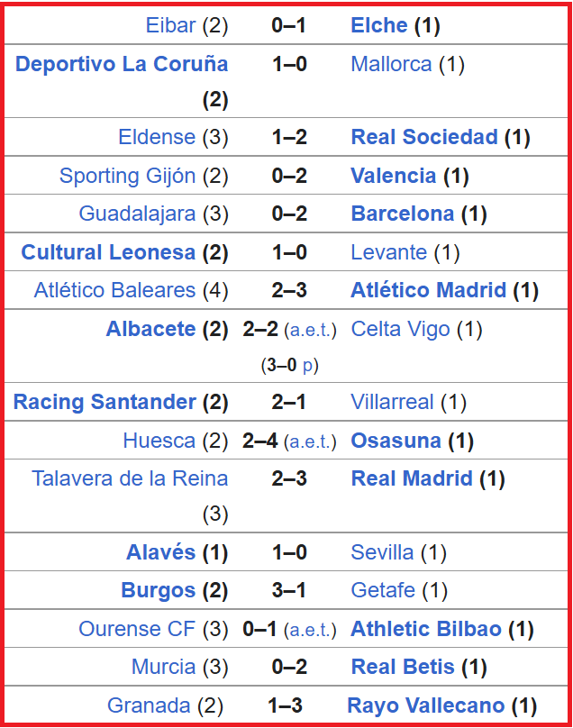Open the Talavera de la Reina link
The width and height of the screenshot is (573, 728).
coord(130,478)
